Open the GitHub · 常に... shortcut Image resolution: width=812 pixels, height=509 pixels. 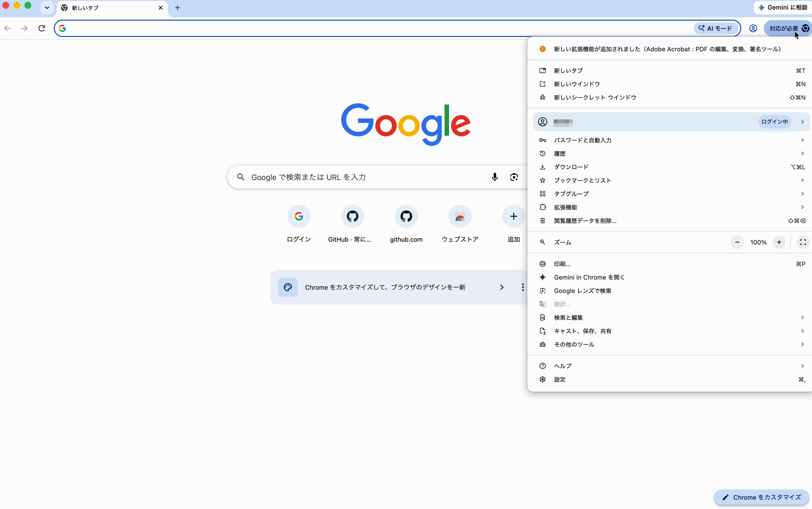point(352,224)
